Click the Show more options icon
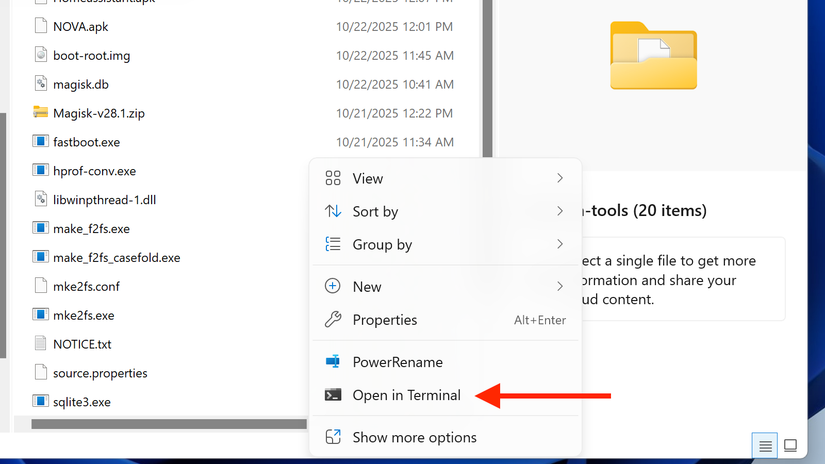Screen dimensions: 825x464 click(x=333, y=437)
